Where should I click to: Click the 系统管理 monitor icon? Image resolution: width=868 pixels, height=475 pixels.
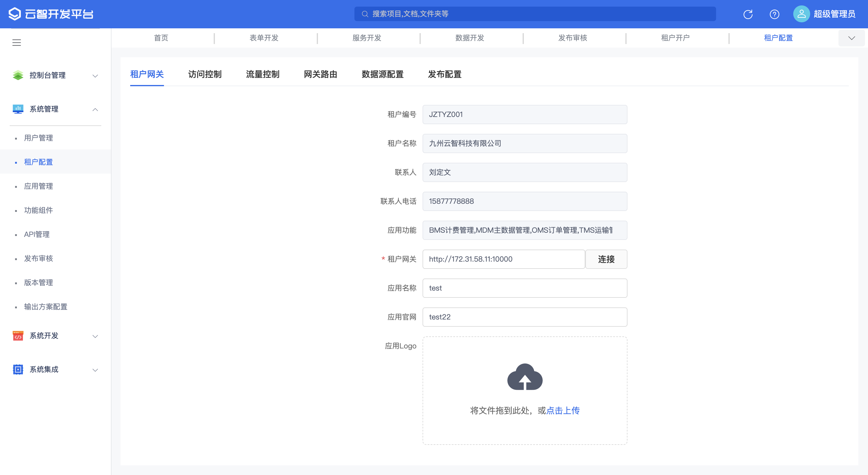click(x=18, y=109)
